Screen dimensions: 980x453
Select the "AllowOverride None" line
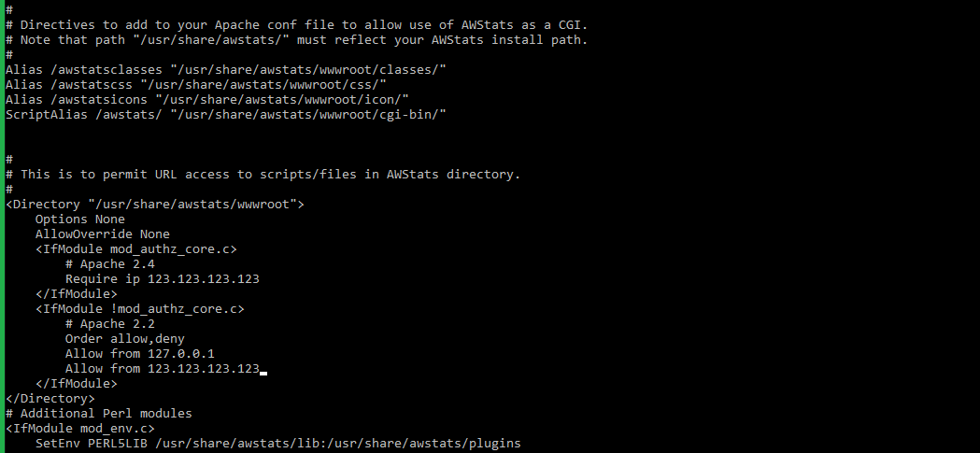[103, 234]
